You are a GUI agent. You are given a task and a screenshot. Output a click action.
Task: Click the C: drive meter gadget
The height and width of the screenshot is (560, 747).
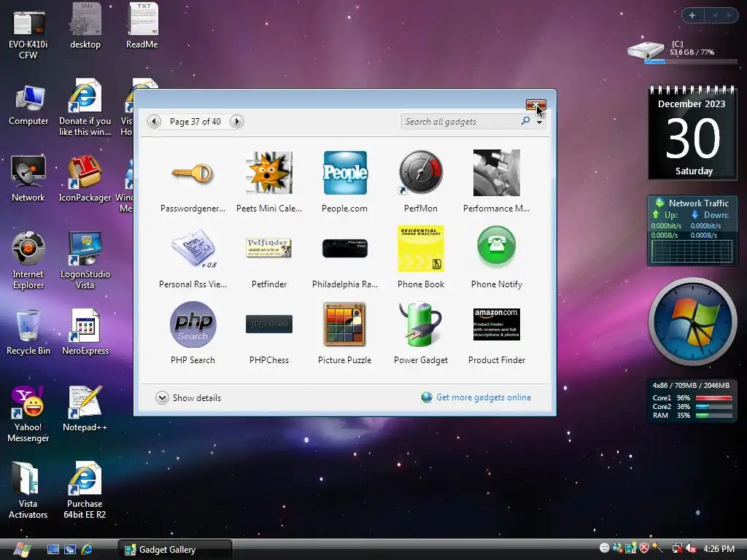coord(683,52)
